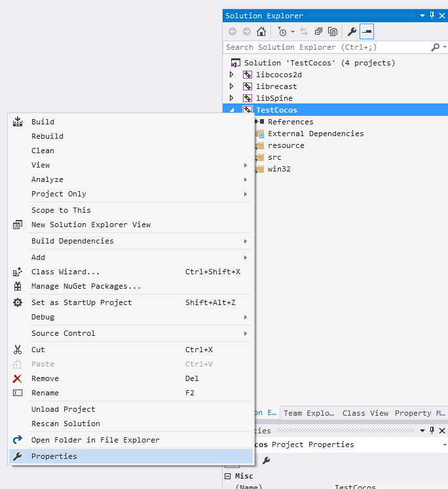The width and height of the screenshot is (448, 489).
Task: Open the Pending Changes Filter clock icon
Action: coord(282,31)
